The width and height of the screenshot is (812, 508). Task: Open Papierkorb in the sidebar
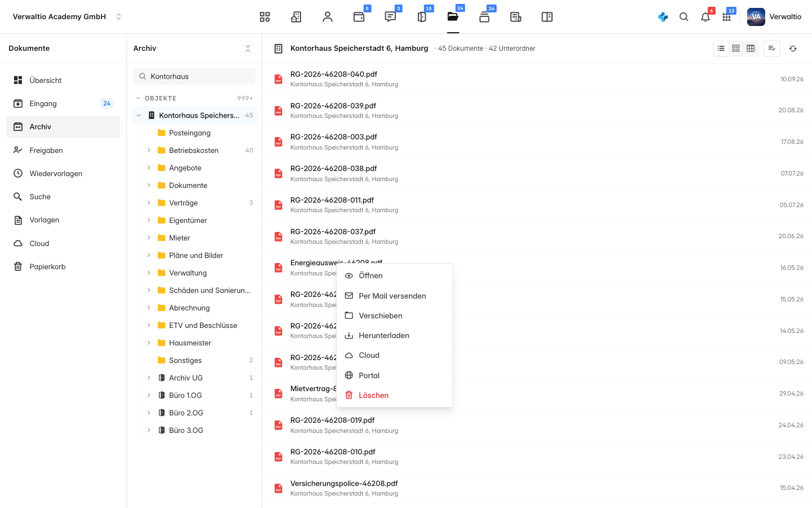(63, 266)
